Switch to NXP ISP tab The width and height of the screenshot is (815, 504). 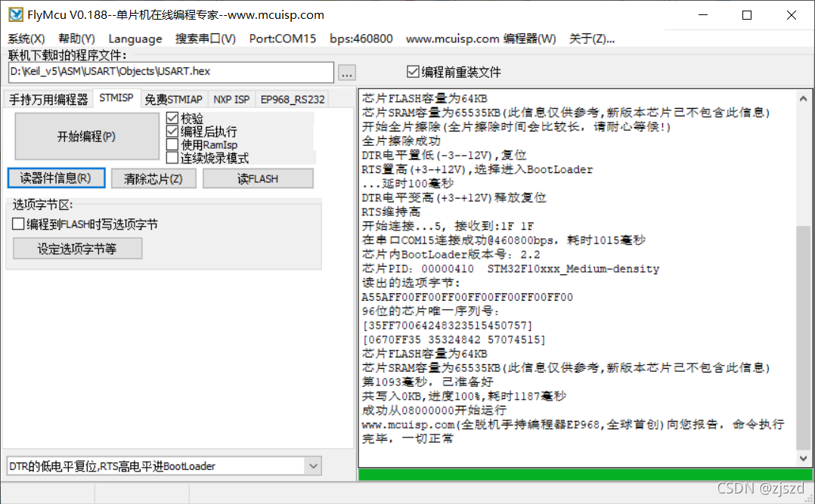pyautogui.click(x=231, y=99)
